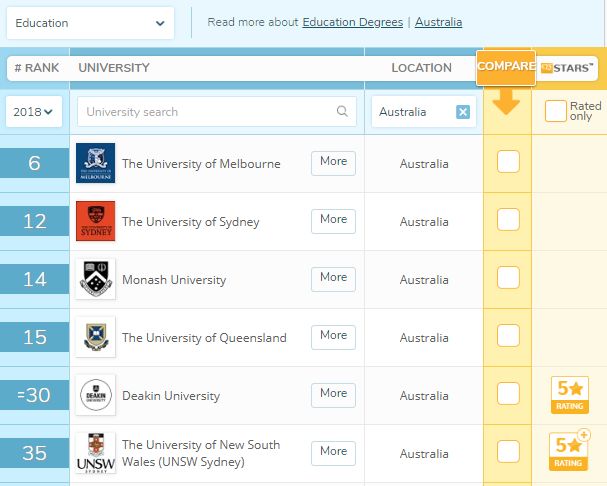Tick compare checkbox for University of Melbourne
The width and height of the screenshot is (607, 486).
click(x=508, y=161)
